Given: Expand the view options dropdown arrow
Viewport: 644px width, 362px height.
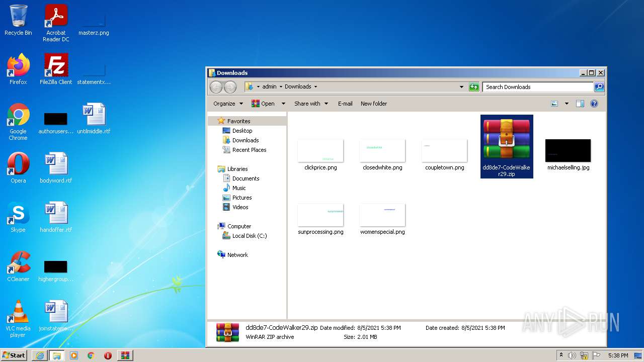Looking at the screenshot, I should (x=567, y=104).
